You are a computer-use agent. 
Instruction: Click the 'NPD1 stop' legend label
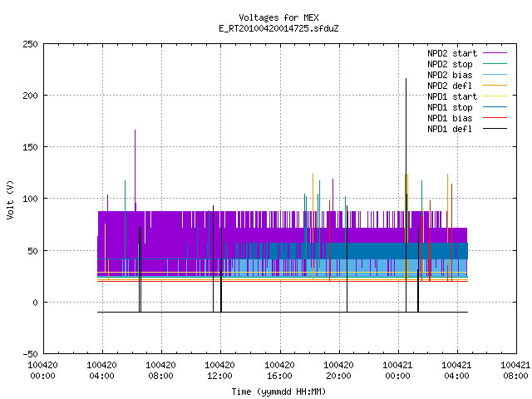450,107
